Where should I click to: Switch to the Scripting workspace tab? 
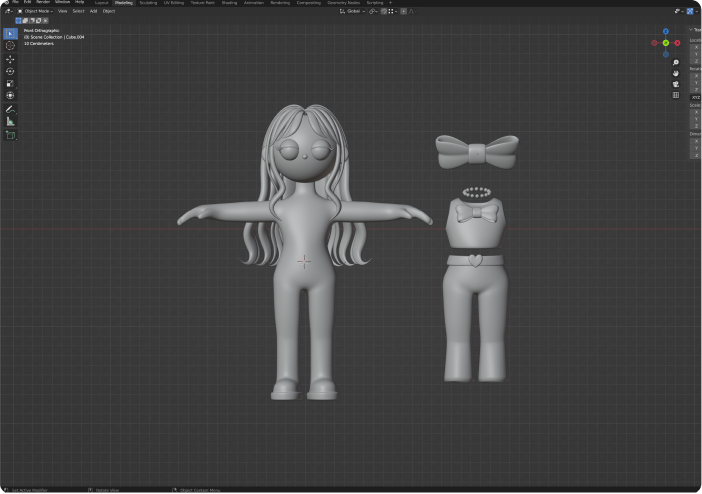[375, 3]
